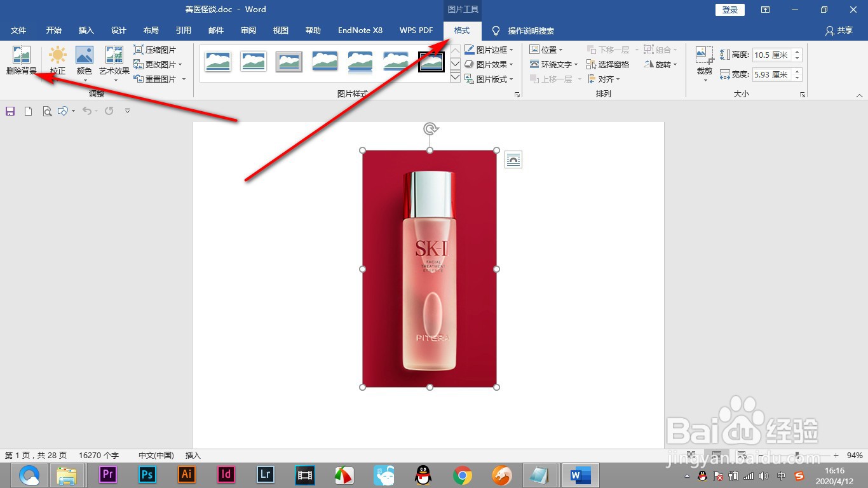The image size is (868, 488).
Task: Switch to the 引用 (References) tab
Action: [x=184, y=30]
